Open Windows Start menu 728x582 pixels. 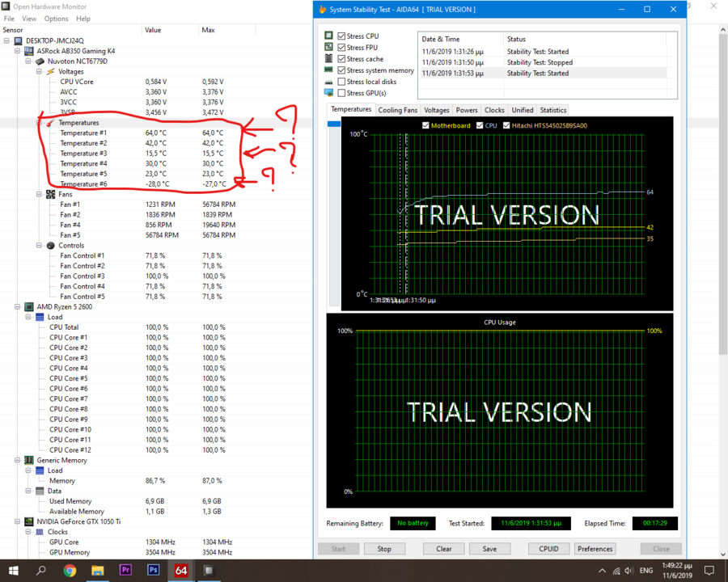(14, 571)
